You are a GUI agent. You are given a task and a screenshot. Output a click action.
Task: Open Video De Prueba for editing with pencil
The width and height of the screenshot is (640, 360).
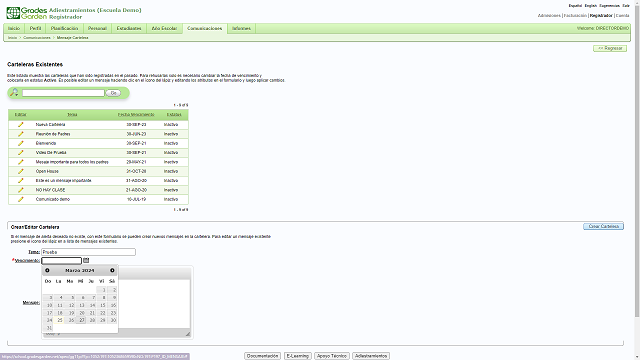[20, 153]
